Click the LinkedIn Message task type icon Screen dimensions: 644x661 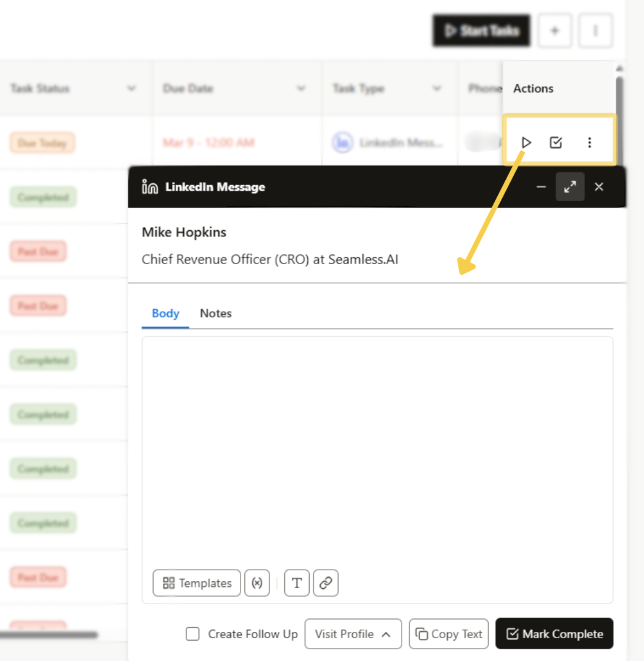(x=344, y=142)
